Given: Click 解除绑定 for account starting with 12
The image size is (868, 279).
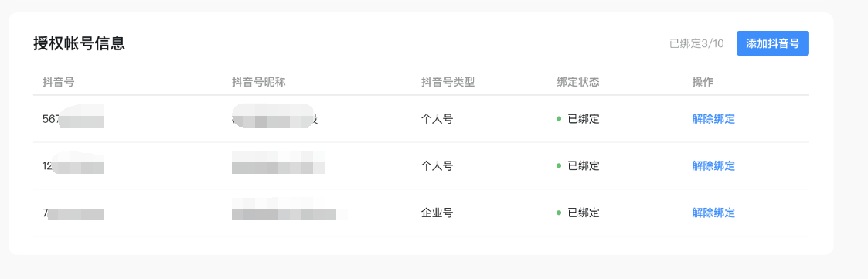Looking at the screenshot, I should pos(713,165).
